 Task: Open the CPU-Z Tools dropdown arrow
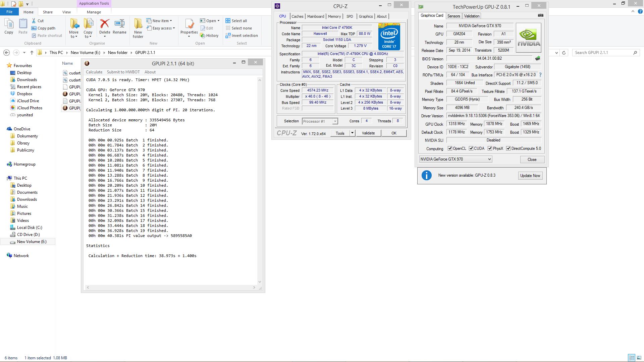point(352,133)
